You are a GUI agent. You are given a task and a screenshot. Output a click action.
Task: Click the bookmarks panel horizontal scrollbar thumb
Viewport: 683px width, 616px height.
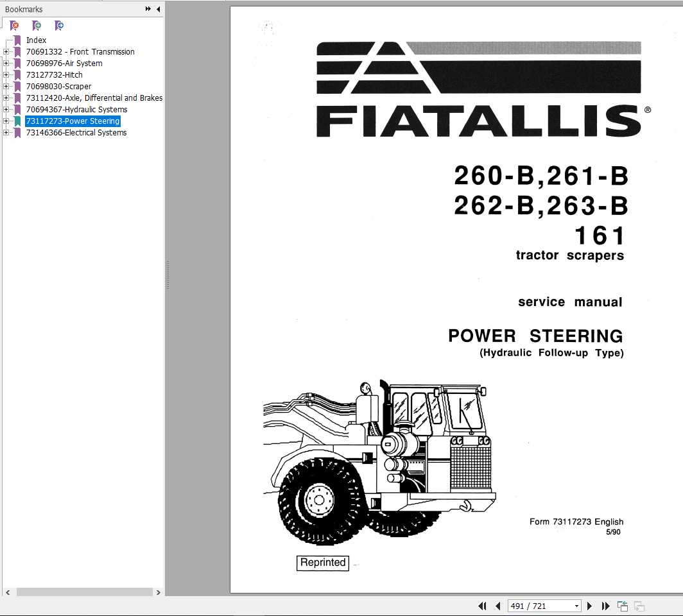(85, 592)
